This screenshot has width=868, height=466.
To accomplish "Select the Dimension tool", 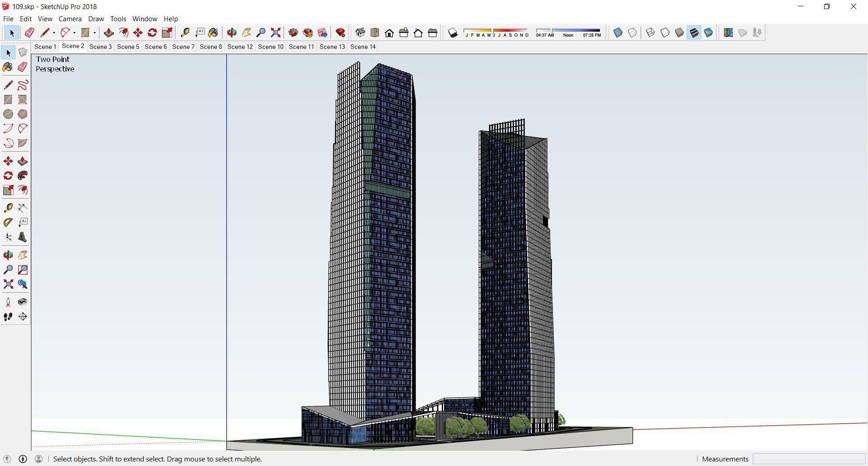I will (23, 208).
